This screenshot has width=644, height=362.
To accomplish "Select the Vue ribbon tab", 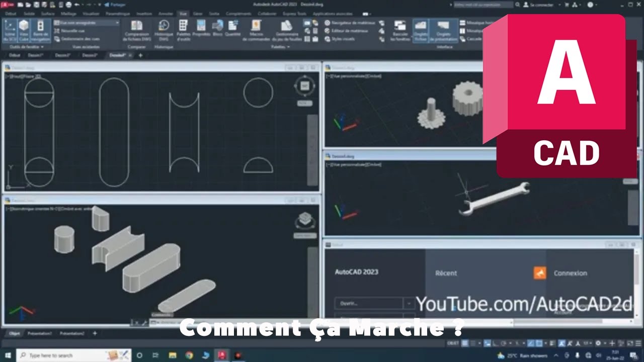I will click(x=183, y=14).
